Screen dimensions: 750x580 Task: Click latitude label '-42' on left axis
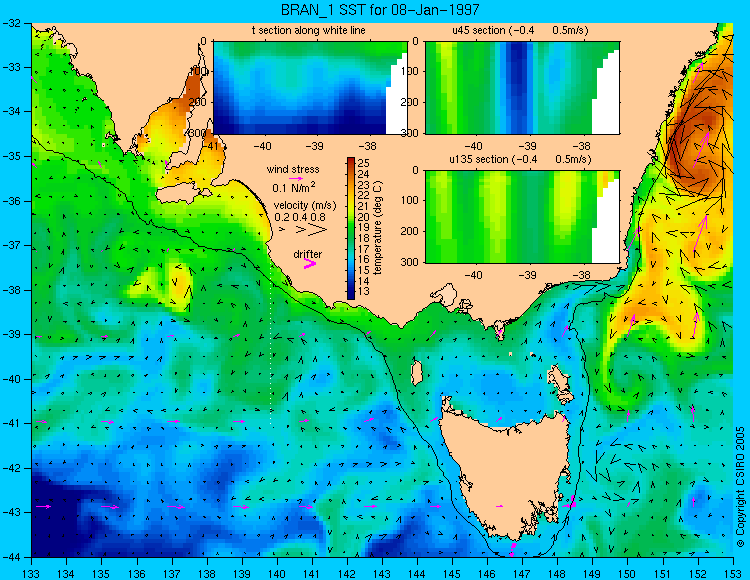(x=11, y=469)
